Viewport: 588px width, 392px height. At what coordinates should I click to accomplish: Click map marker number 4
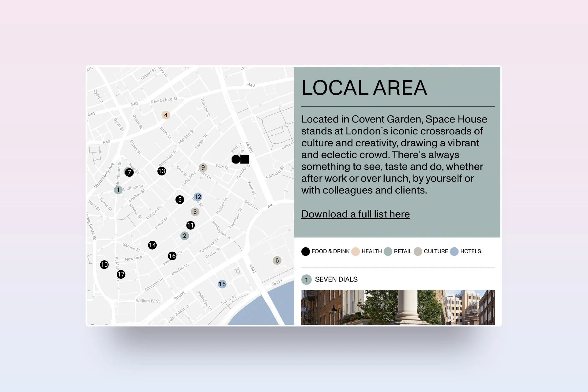(166, 115)
